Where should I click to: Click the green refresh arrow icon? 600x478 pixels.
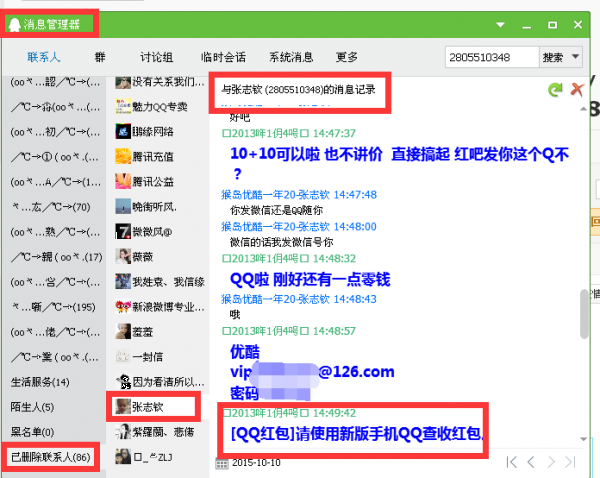tap(555, 90)
